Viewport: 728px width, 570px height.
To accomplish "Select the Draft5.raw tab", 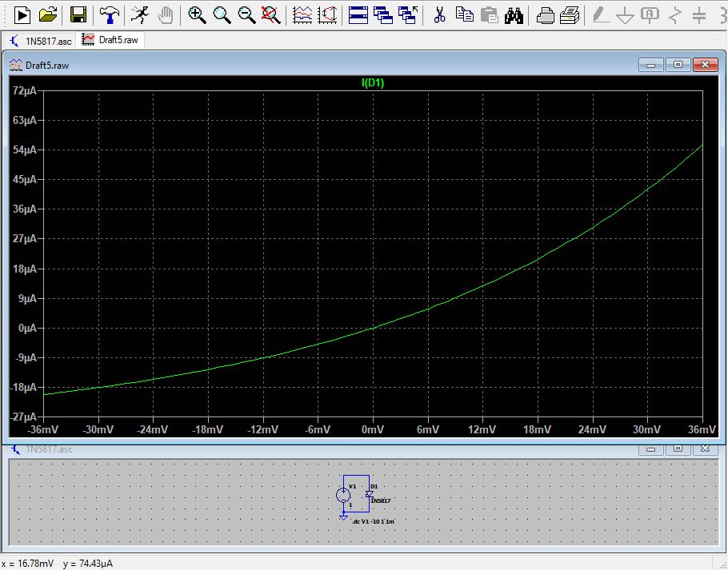I will [113, 39].
